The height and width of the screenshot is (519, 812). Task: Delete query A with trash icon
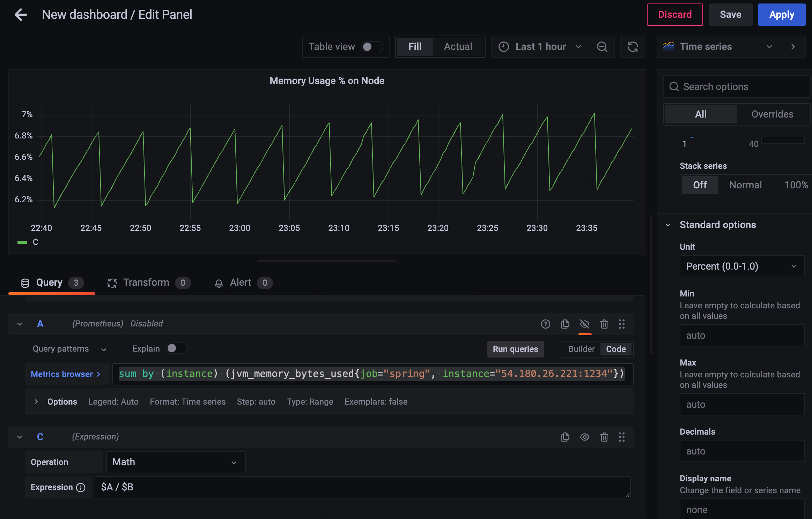click(x=604, y=324)
